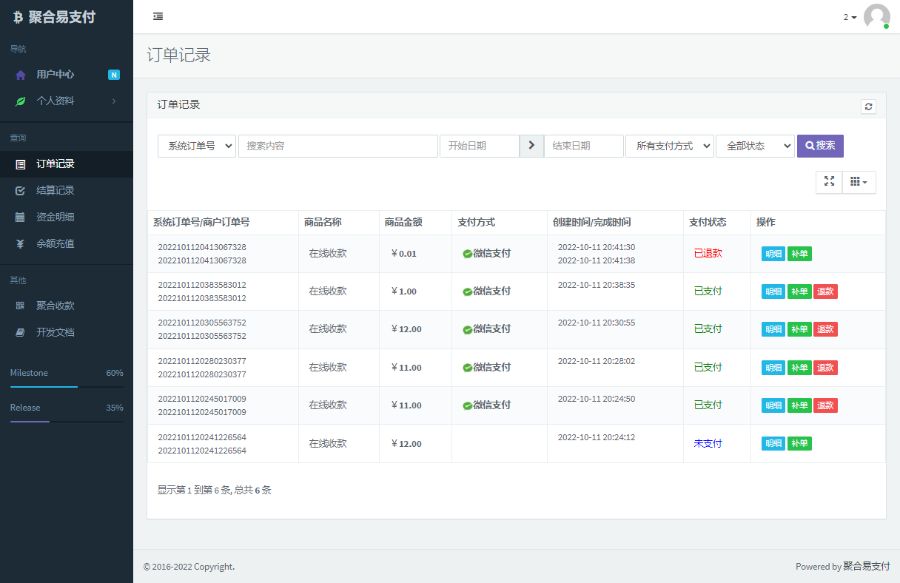Click 退款 for order 2022101120245017009
The height and width of the screenshot is (583, 900).
pyautogui.click(x=825, y=406)
